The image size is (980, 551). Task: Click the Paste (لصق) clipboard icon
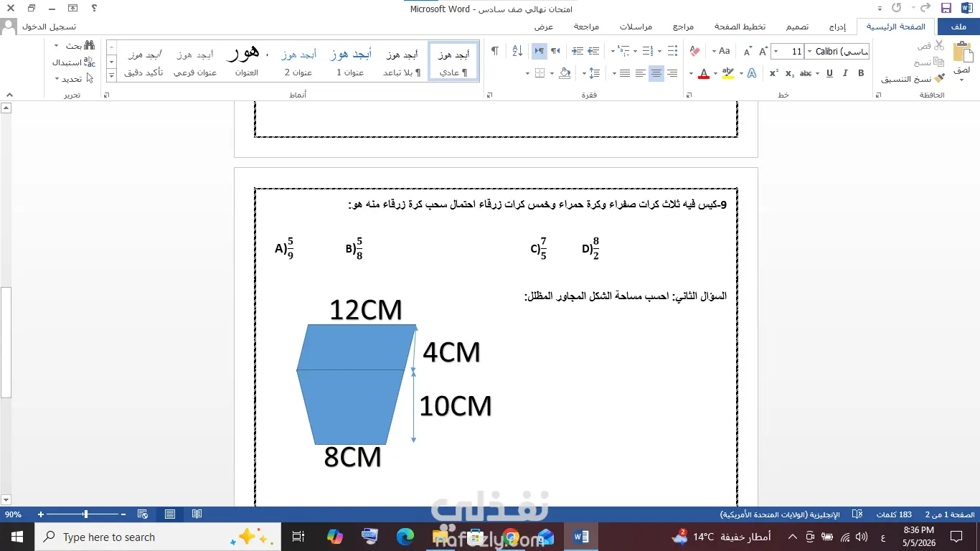(962, 52)
